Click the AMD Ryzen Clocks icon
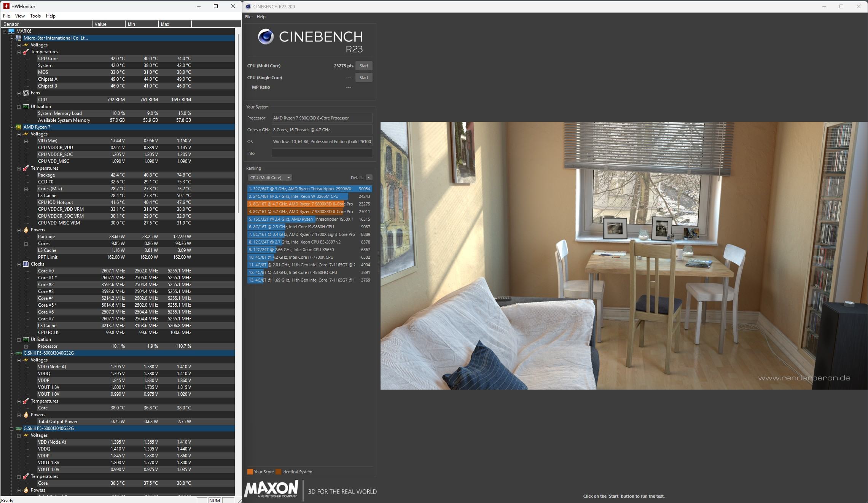The height and width of the screenshot is (503, 868). pos(25,264)
